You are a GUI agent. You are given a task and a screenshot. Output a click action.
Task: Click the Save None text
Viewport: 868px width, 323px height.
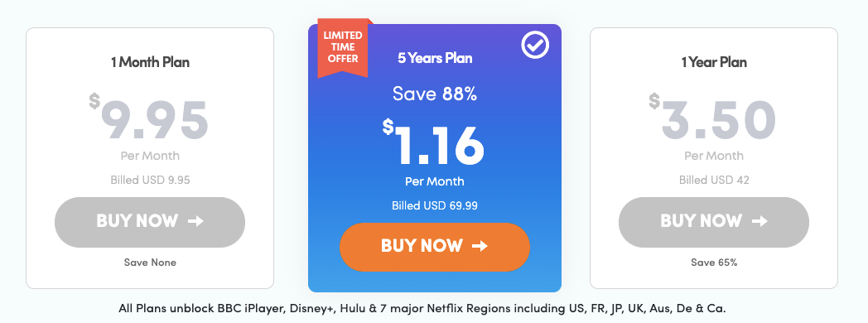click(x=150, y=263)
